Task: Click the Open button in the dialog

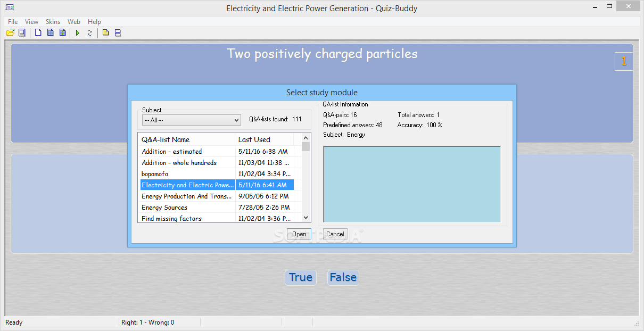Action: (299, 234)
